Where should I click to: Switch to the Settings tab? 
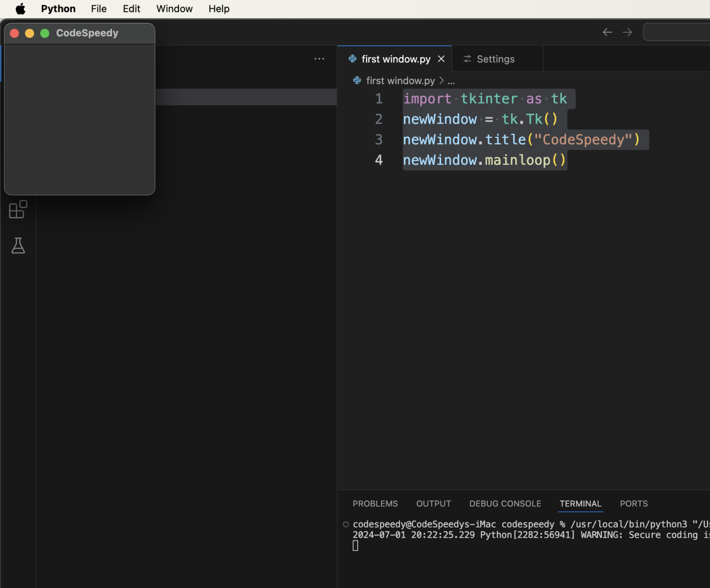(495, 59)
